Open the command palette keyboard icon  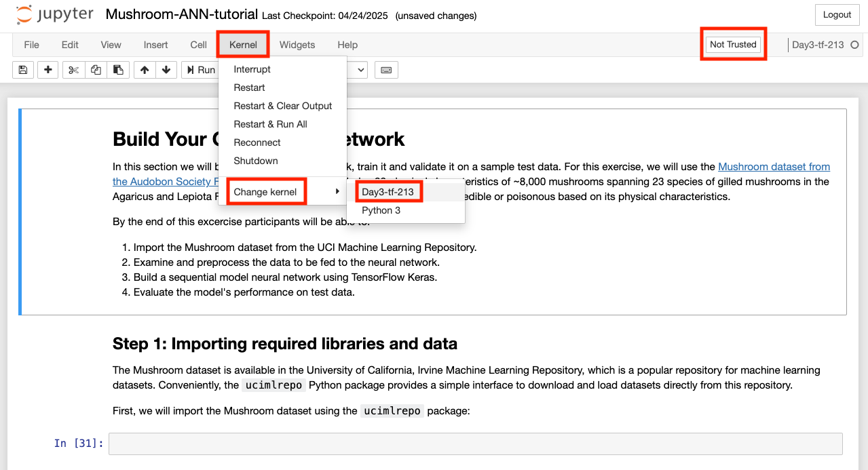click(386, 70)
